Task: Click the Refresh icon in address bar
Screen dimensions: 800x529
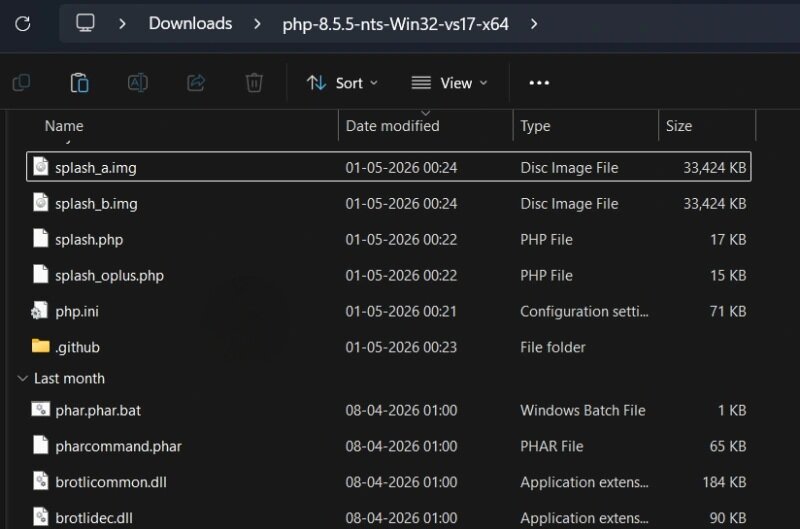Action: click(x=22, y=23)
